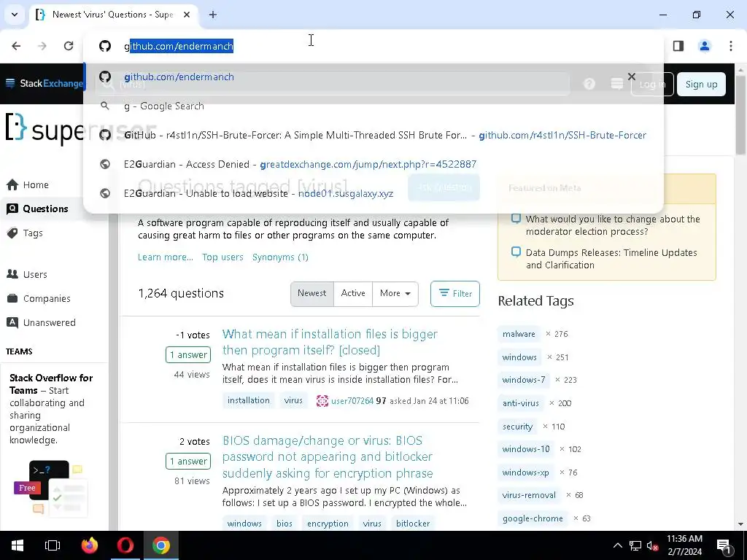
Task: Open Chrome three-dot menu
Action: coord(731,46)
